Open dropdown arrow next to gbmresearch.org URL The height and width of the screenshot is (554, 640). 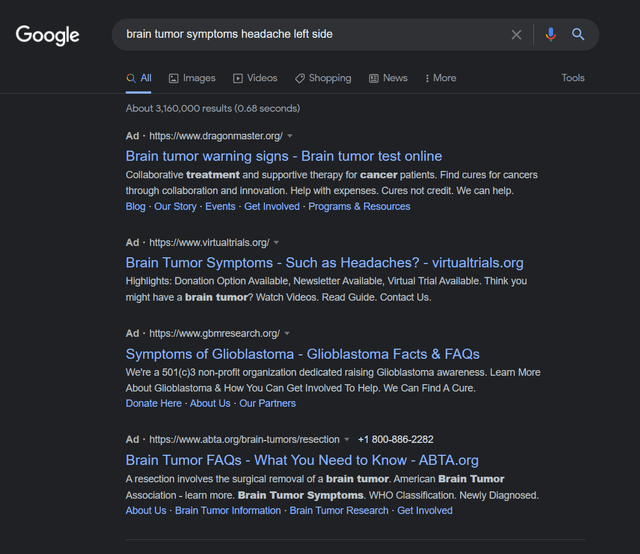pyautogui.click(x=286, y=333)
